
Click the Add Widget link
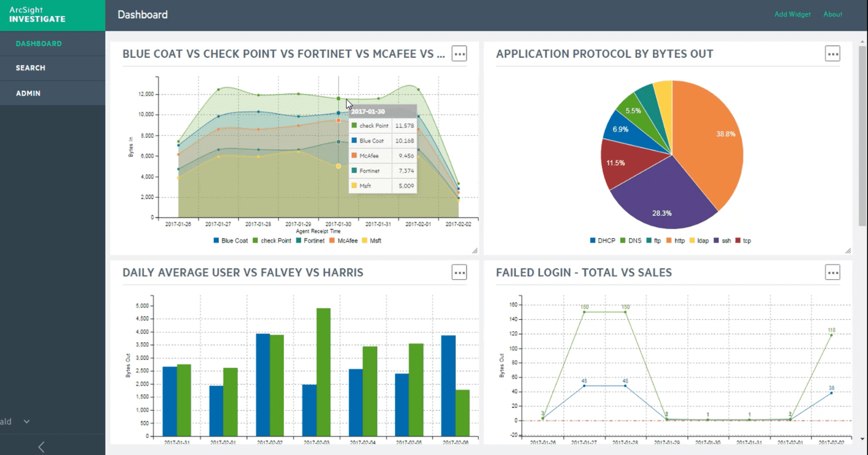[792, 15]
